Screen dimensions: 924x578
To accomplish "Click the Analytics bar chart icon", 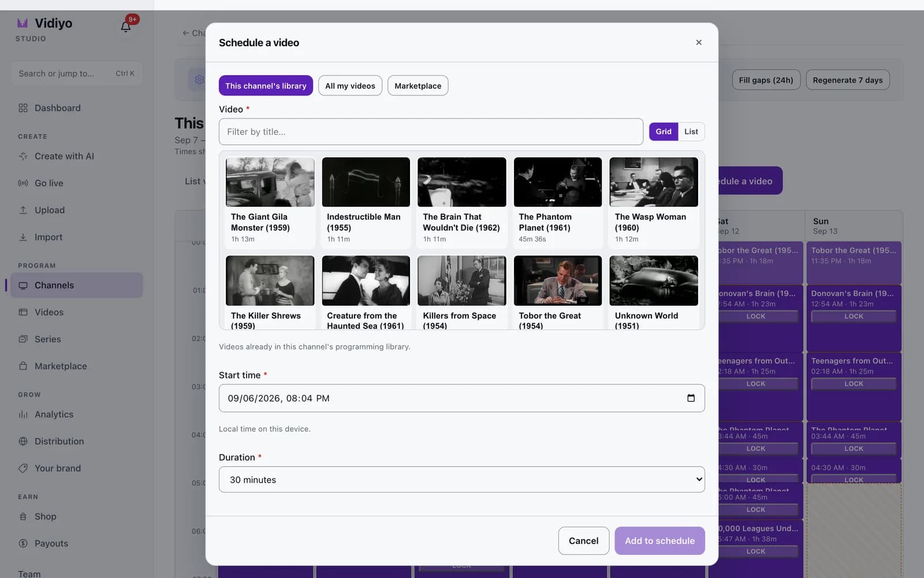I will pos(23,414).
